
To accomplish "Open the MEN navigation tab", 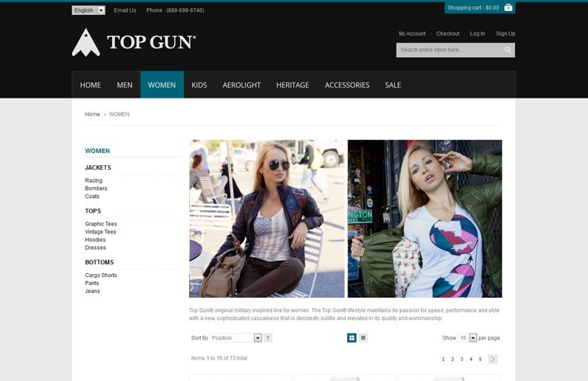I will pos(125,85).
